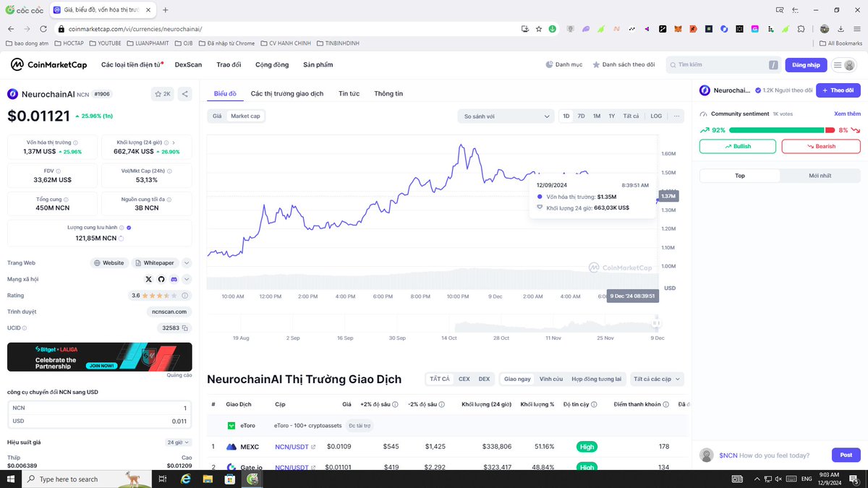Add NeurochainAI to watchlist via star button
868x488 pixels.
point(162,94)
